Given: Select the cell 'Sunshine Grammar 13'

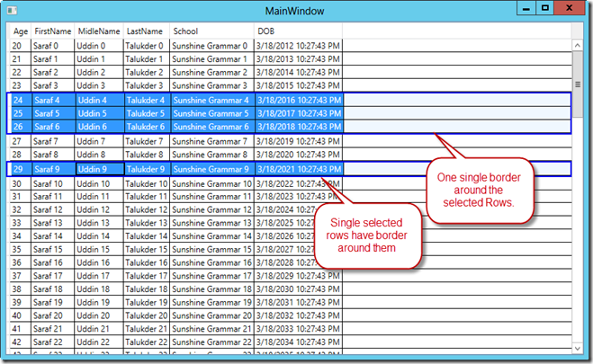Looking at the screenshot, I should pyautogui.click(x=211, y=223).
